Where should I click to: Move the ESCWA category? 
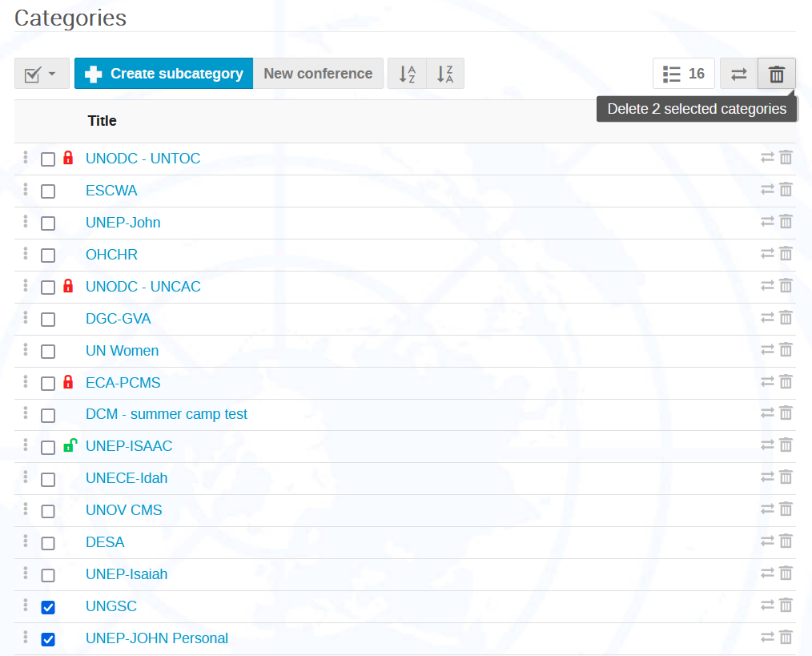(767, 190)
